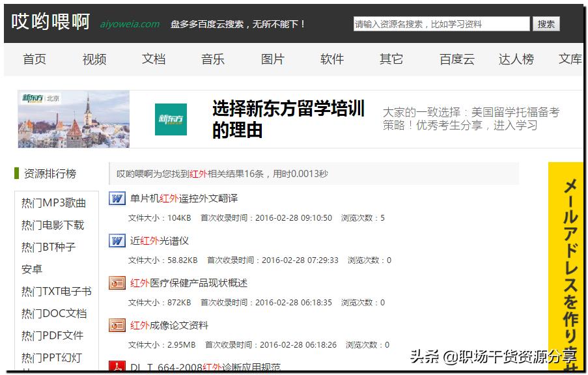Click the Word icon beside 近红外光谱仪
This screenshot has height=375, width=588.
pos(117,241)
